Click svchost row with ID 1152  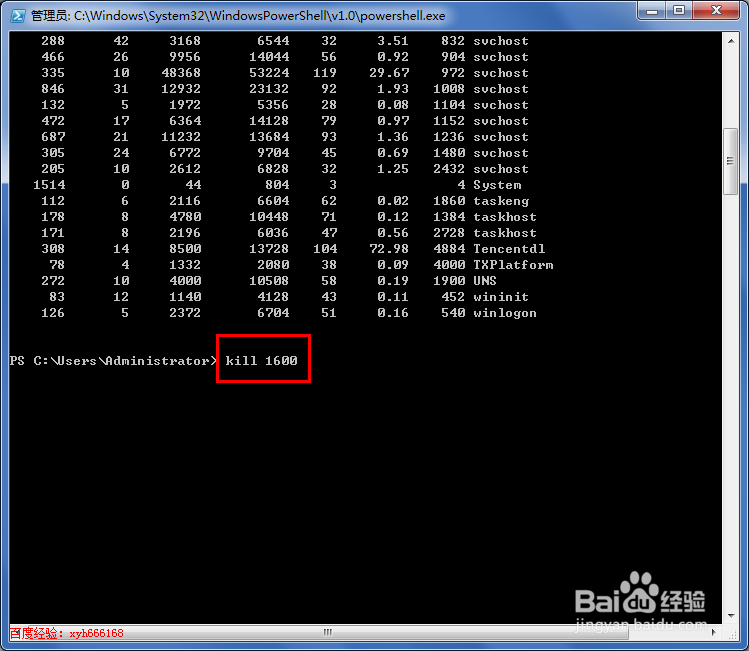pyautogui.click(x=285, y=121)
